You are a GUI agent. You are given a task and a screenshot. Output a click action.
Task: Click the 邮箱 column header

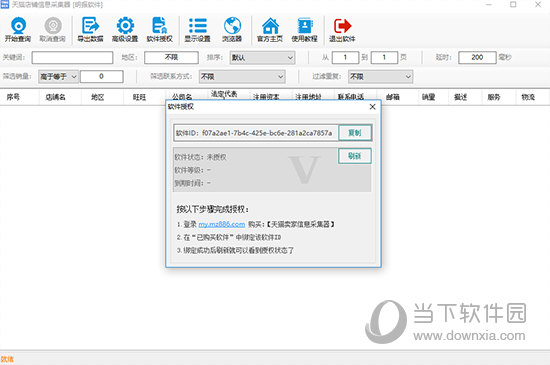(x=393, y=97)
